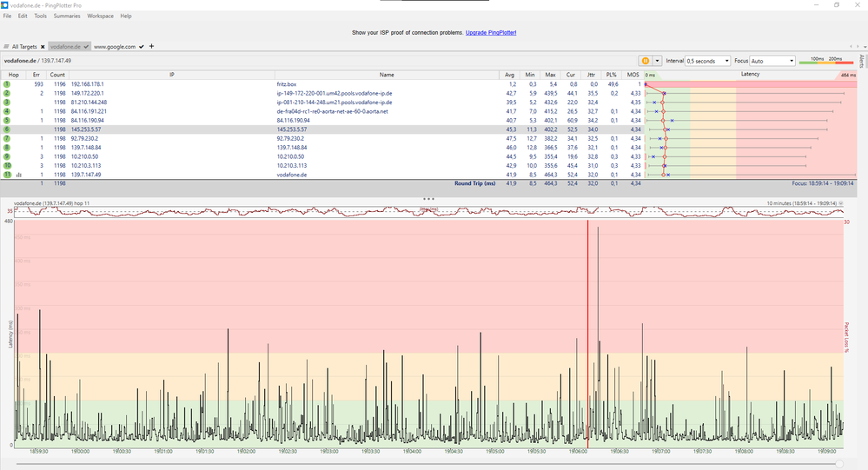Image resolution: width=868 pixels, height=470 pixels.
Task: Click the All Targets list icon
Action: tap(7, 46)
